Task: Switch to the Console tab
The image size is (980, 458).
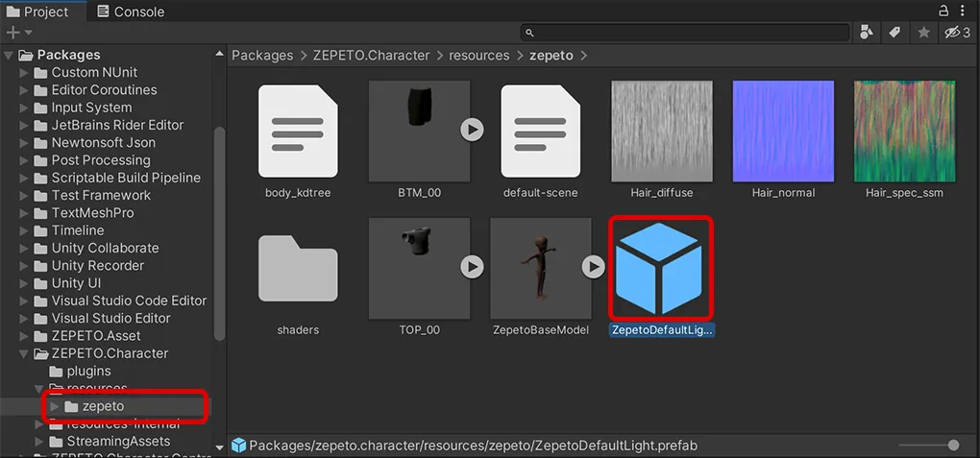Action: coord(130,12)
